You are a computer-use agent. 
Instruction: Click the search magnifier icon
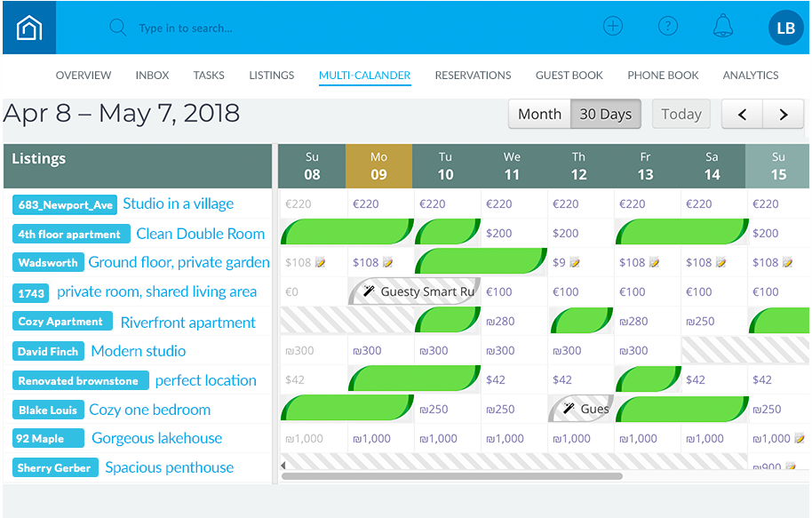117,28
